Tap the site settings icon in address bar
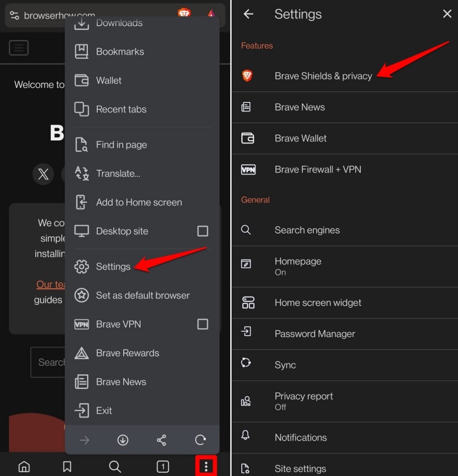 14,15
